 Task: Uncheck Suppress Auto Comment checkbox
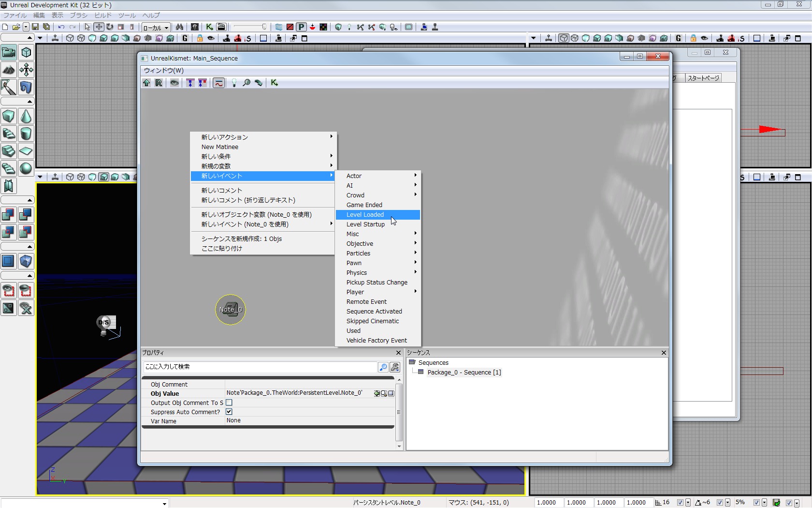[229, 412]
